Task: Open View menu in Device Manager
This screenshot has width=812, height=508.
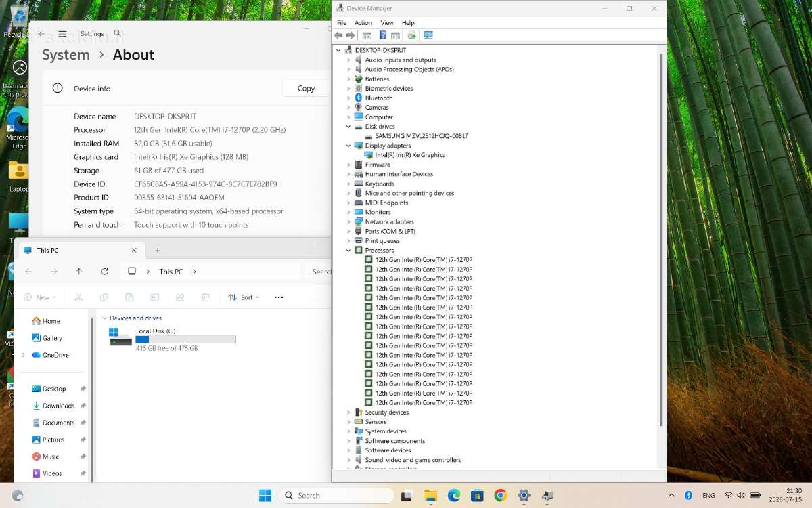Action: coord(387,23)
